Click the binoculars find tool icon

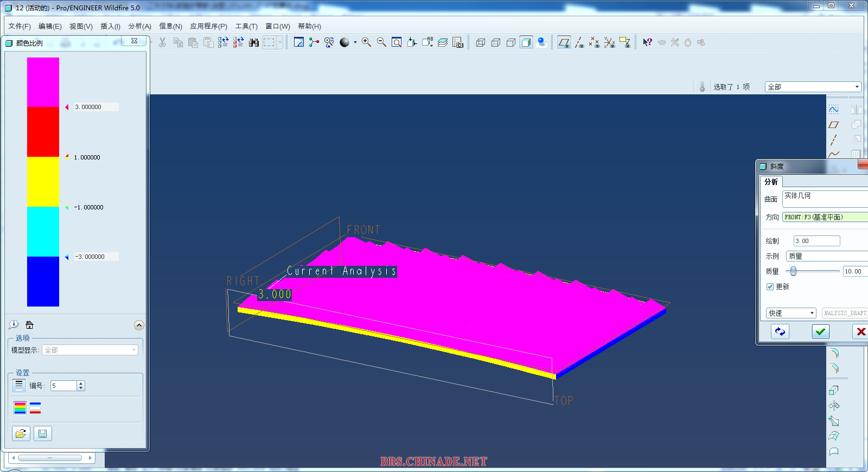pyautogui.click(x=253, y=42)
